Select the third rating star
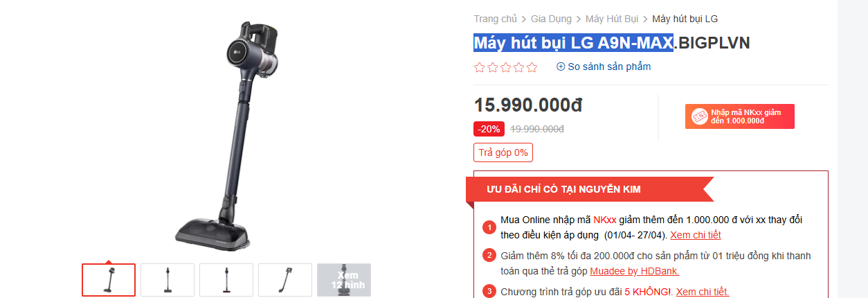Screen dimensions: 868x298 pos(505,67)
